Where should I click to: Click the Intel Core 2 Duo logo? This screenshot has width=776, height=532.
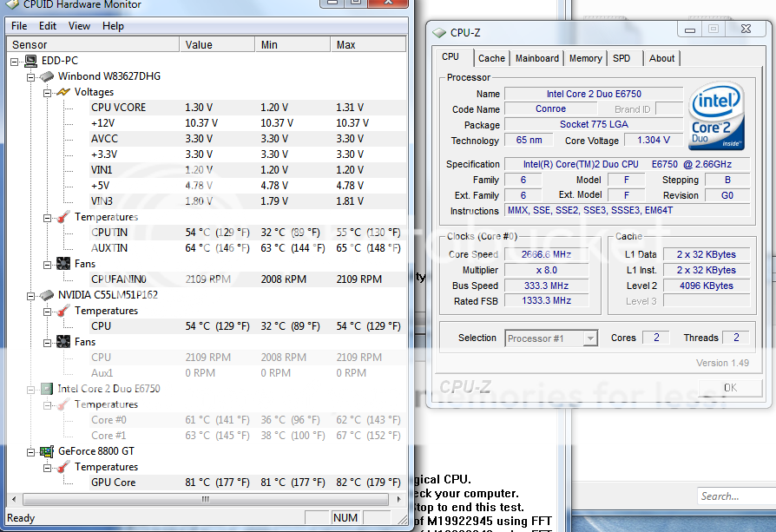(715, 115)
